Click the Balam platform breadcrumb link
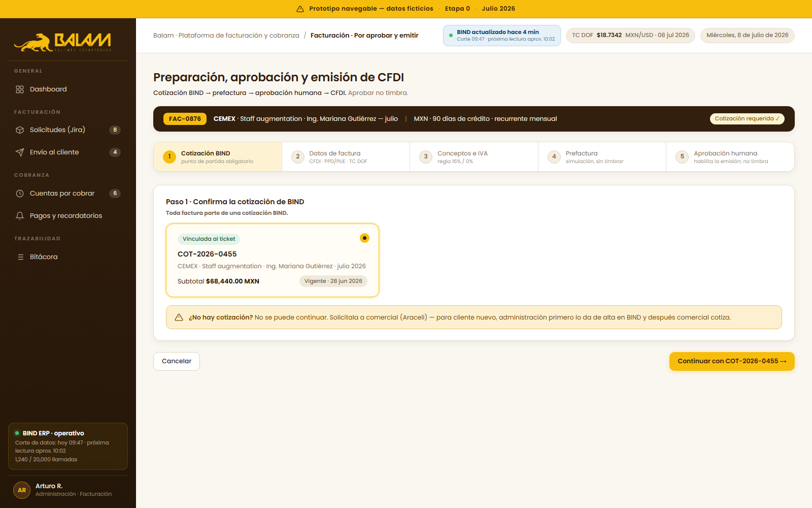The width and height of the screenshot is (812, 508). 226,36
